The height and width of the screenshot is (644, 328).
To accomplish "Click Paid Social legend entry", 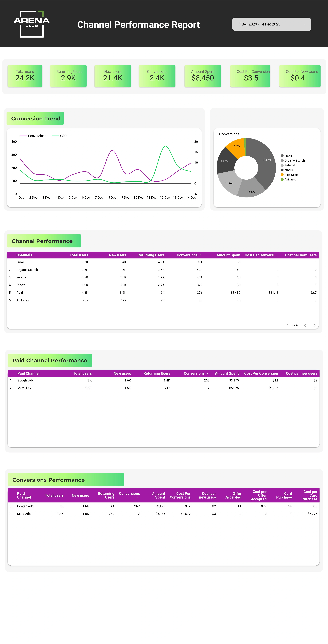I will 290,175.
